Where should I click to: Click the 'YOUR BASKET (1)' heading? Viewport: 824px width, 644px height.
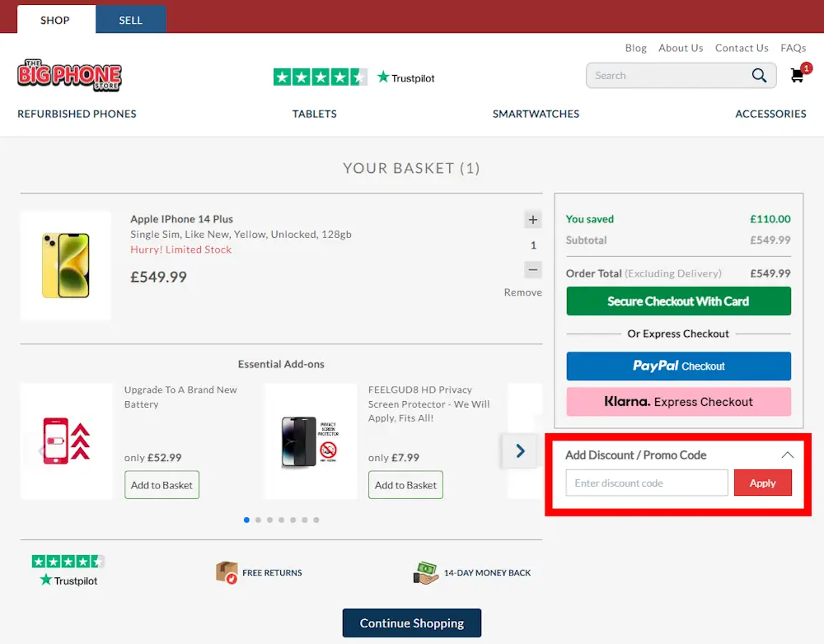pos(411,168)
